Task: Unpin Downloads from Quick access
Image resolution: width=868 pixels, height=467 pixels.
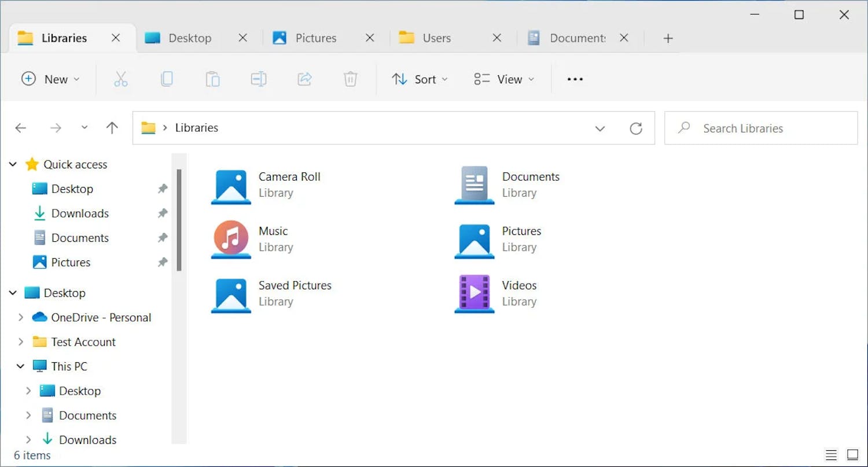Action: pyautogui.click(x=163, y=213)
